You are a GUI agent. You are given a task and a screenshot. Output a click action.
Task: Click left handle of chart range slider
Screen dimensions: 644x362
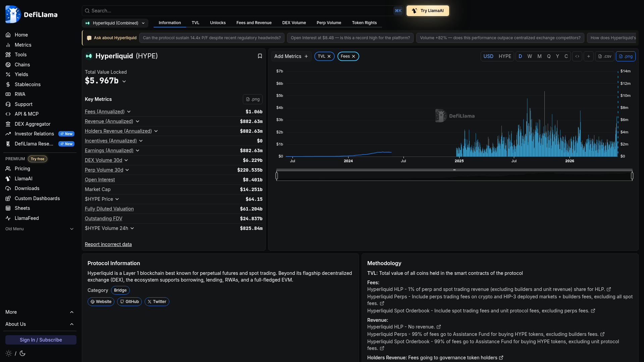pos(277,176)
